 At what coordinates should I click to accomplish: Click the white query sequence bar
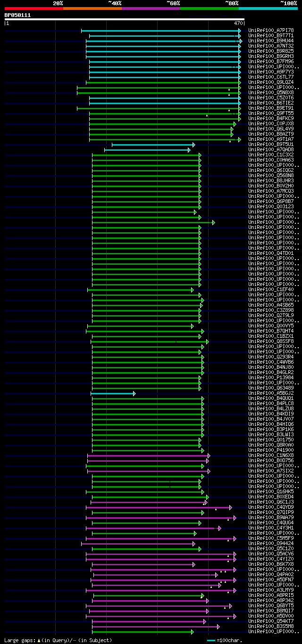click(124, 19)
